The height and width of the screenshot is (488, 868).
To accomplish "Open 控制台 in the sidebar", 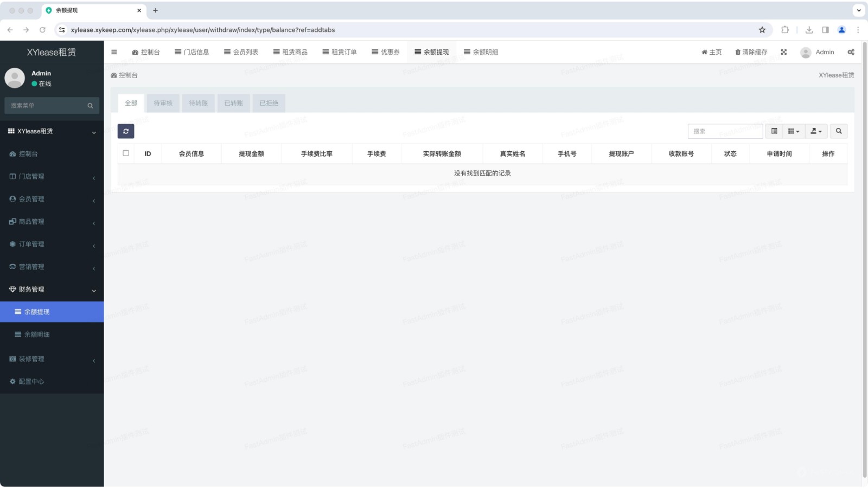I will (52, 154).
